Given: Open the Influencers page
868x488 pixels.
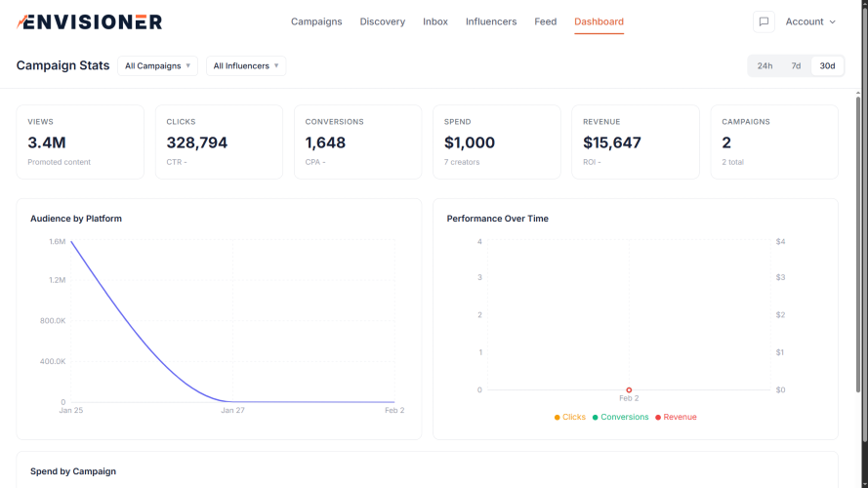Looking at the screenshot, I should point(491,21).
